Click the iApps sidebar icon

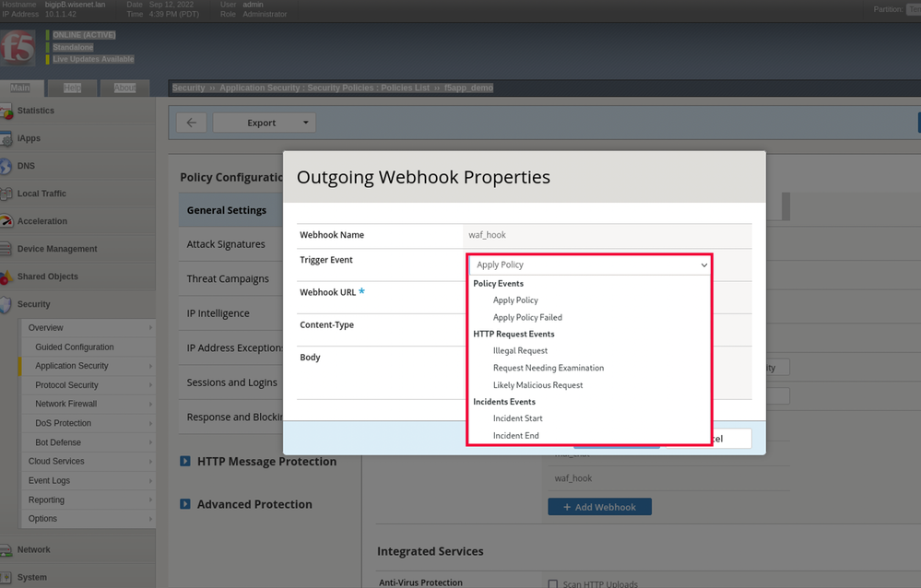(7, 139)
